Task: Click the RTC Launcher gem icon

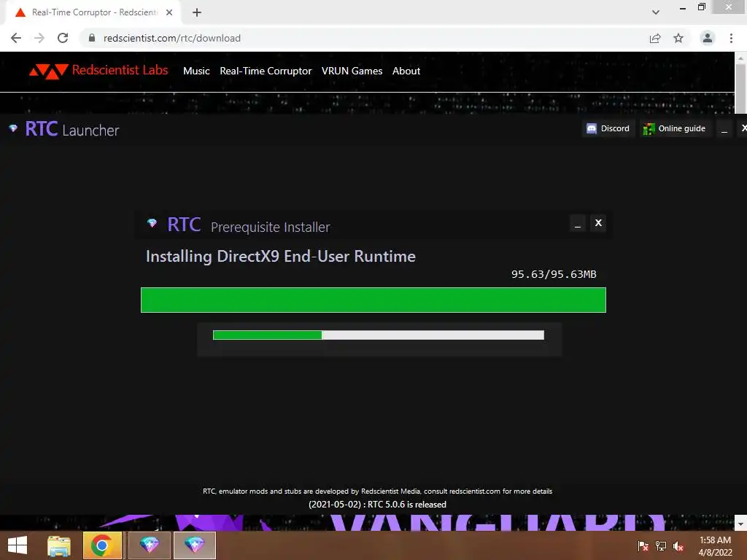Action: 13,128
